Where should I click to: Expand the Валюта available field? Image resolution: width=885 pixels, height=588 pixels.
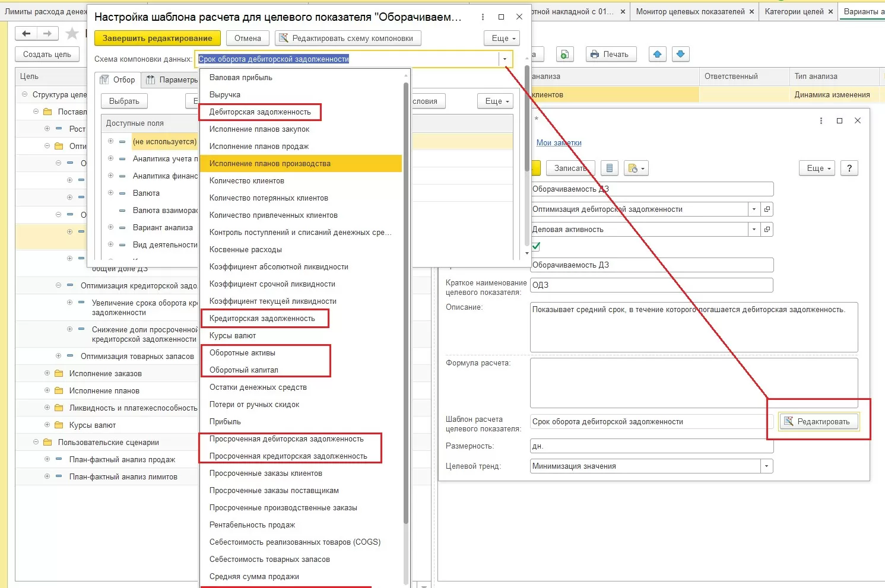[x=110, y=193]
